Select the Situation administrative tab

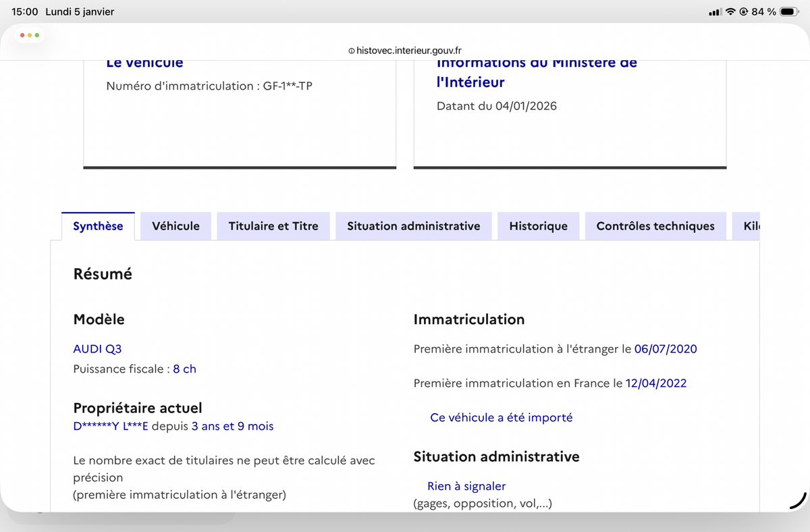tap(413, 226)
